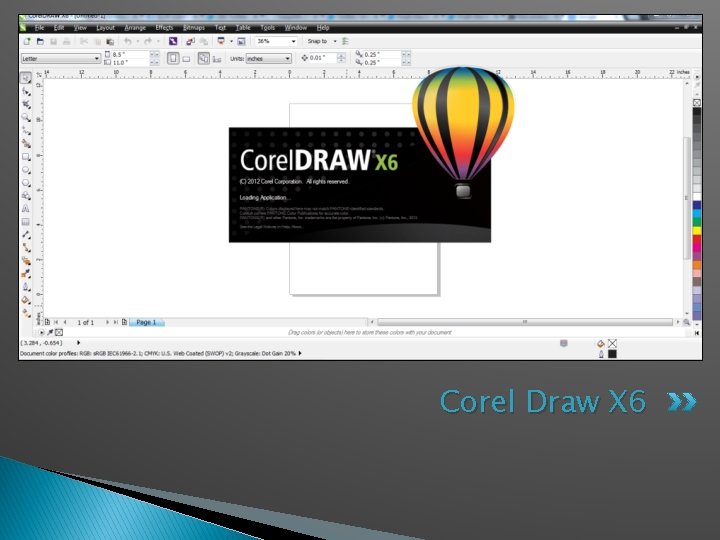Toggle Landscape page orientation
Image resolution: width=720 pixels, height=540 pixels.
186,59
